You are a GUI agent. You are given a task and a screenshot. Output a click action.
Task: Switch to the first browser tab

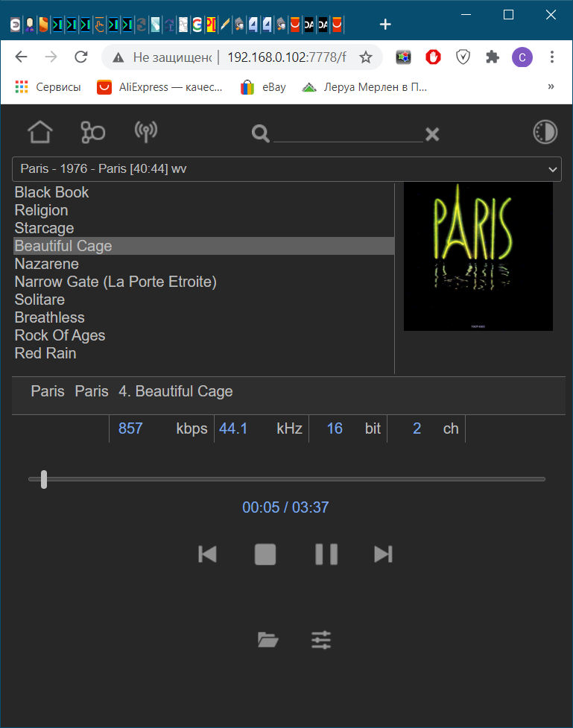16,24
